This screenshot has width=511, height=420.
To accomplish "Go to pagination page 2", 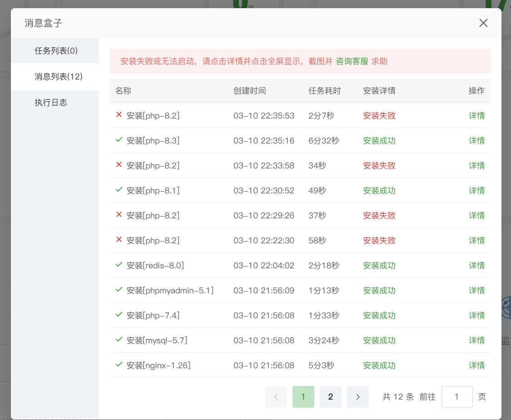I will click(331, 396).
